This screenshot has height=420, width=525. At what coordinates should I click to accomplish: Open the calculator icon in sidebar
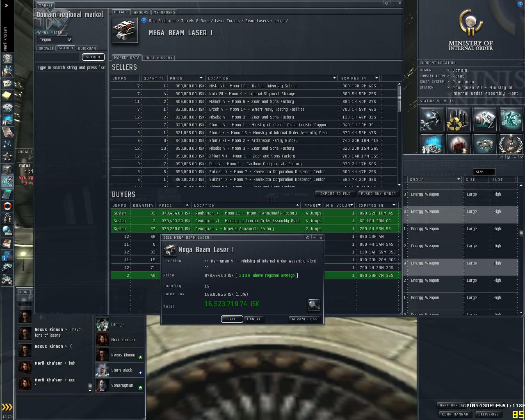[x=7, y=194]
